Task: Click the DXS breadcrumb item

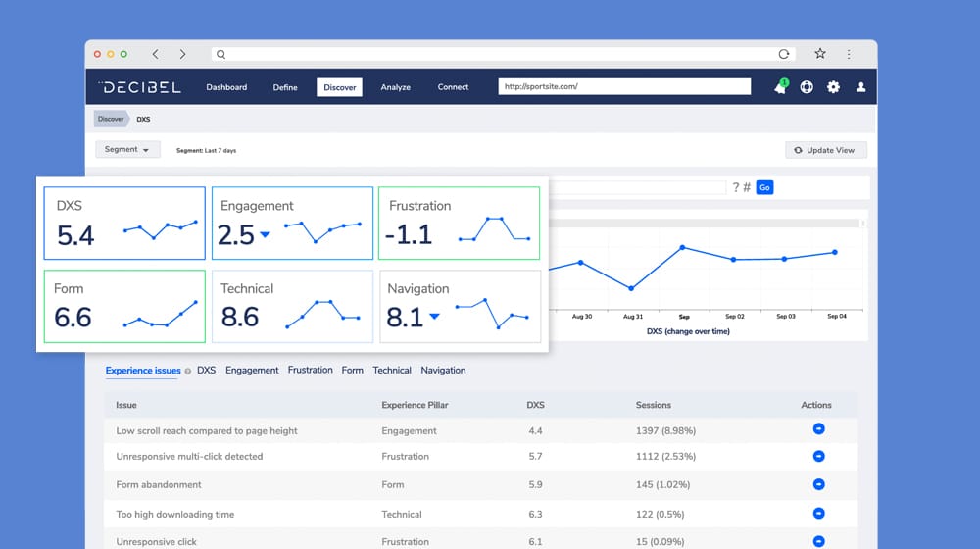Action: point(143,119)
